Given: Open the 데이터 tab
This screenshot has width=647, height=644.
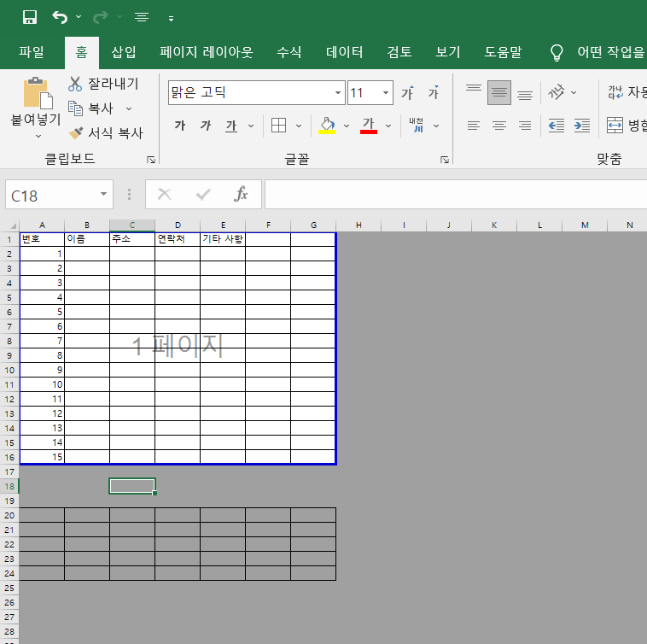Looking at the screenshot, I should pos(344,52).
